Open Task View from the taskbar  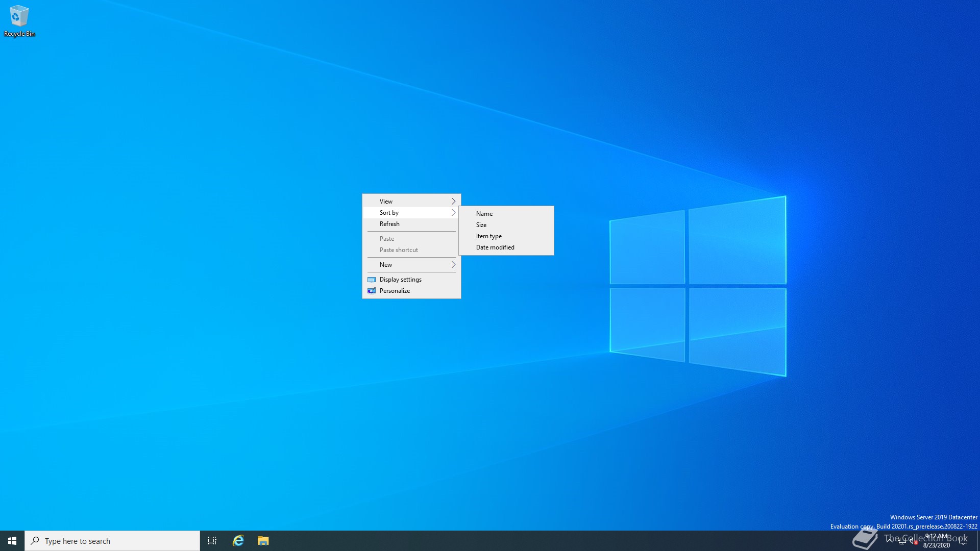[x=212, y=541]
